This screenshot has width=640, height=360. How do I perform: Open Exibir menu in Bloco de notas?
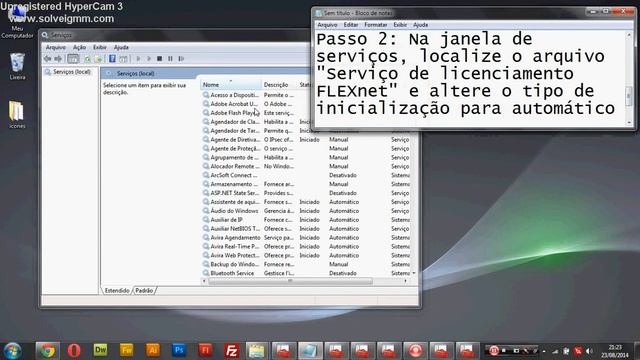click(400, 25)
